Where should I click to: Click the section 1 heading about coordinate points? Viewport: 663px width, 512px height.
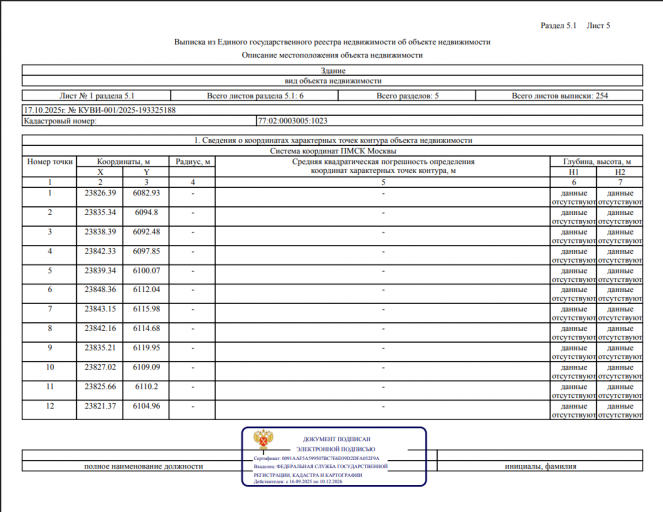333,140
